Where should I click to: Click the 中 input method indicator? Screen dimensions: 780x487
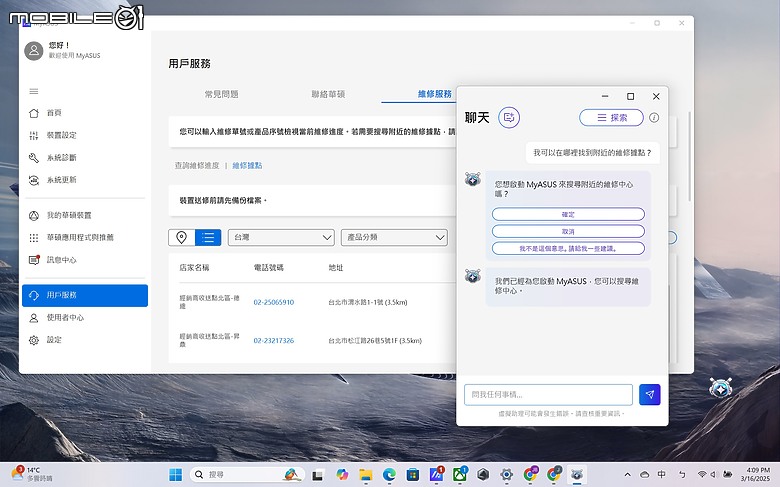click(662, 474)
